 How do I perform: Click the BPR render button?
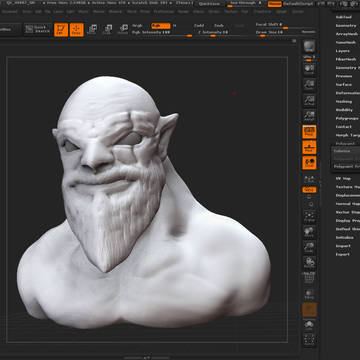point(309,47)
